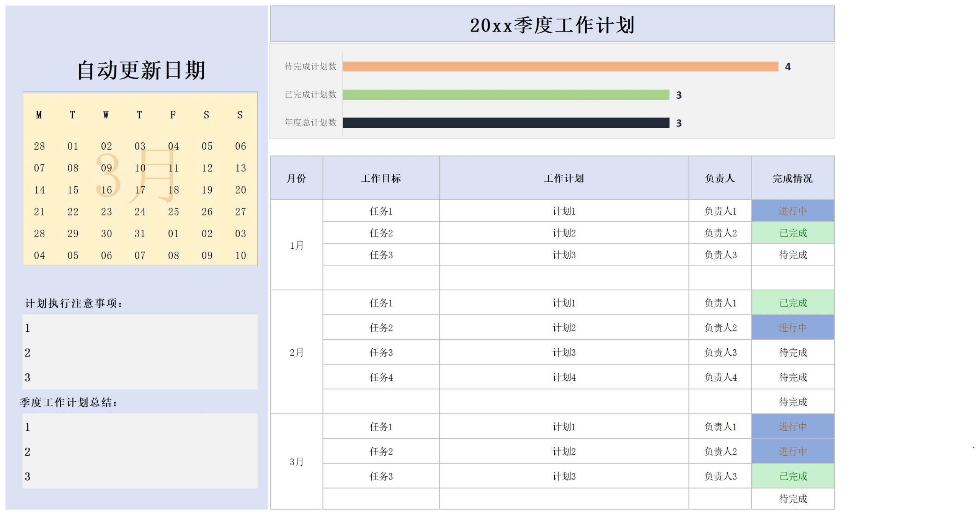Click calendar date 25
Viewport: 980px width, 515px height.
pyautogui.click(x=173, y=212)
